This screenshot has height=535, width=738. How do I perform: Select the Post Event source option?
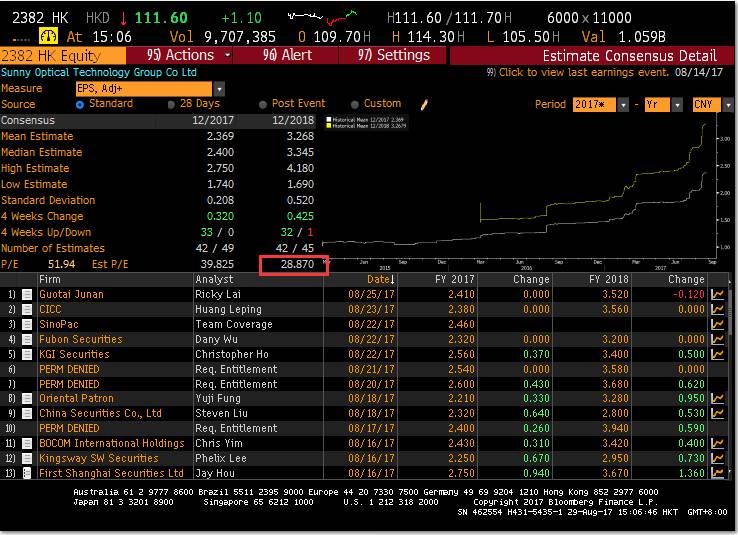263,104
